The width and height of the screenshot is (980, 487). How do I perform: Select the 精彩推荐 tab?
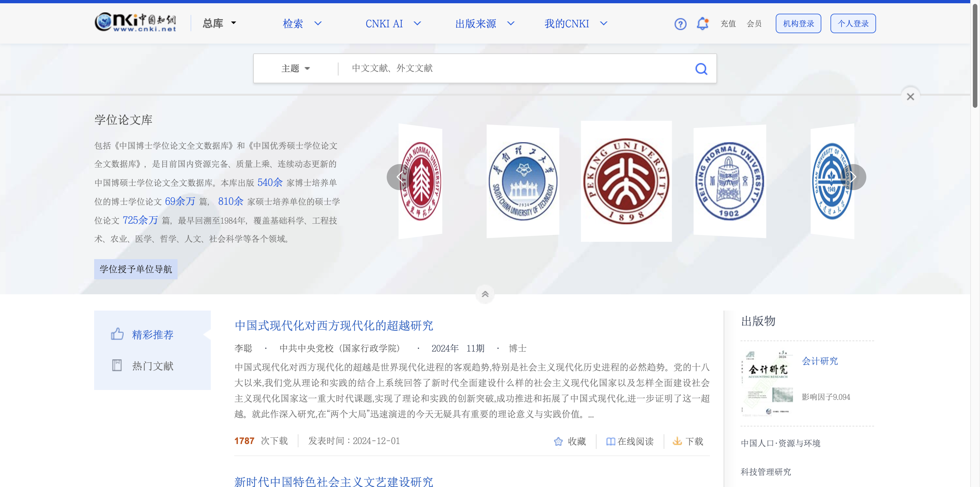152,335
